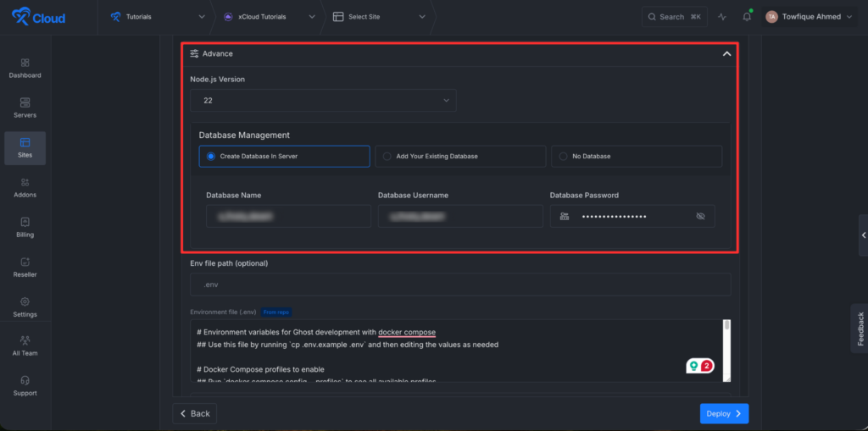Collapse the Advance section chevron
The height and width of the screenshot is (431, 868).
click(726, 53)
